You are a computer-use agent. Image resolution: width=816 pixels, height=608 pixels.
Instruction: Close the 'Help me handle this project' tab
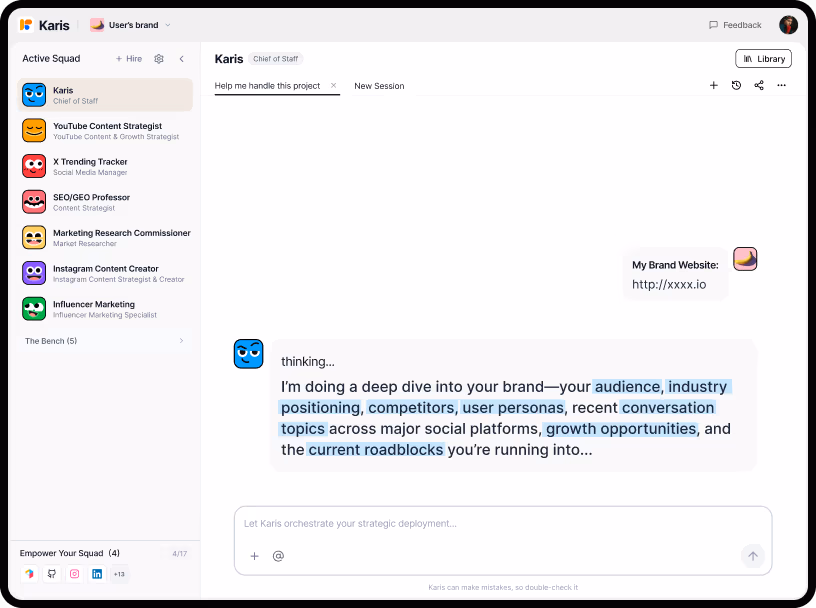point(333,86)
